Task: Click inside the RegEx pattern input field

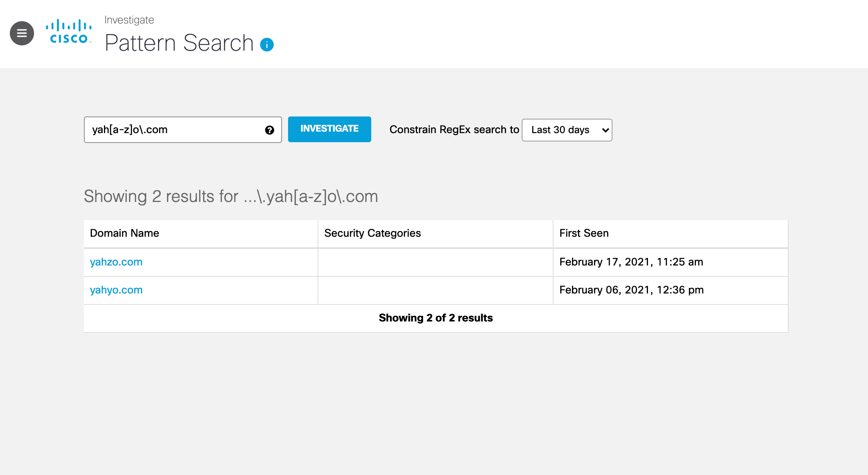Action: (x=174, y=130)
